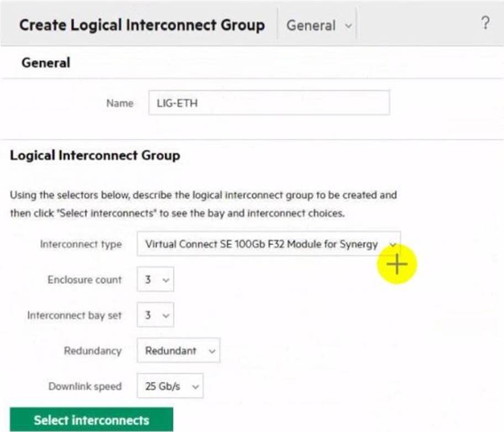Open the Downlink speed dropdown
This screenshot has height=432, width=504.
point(170,386)
